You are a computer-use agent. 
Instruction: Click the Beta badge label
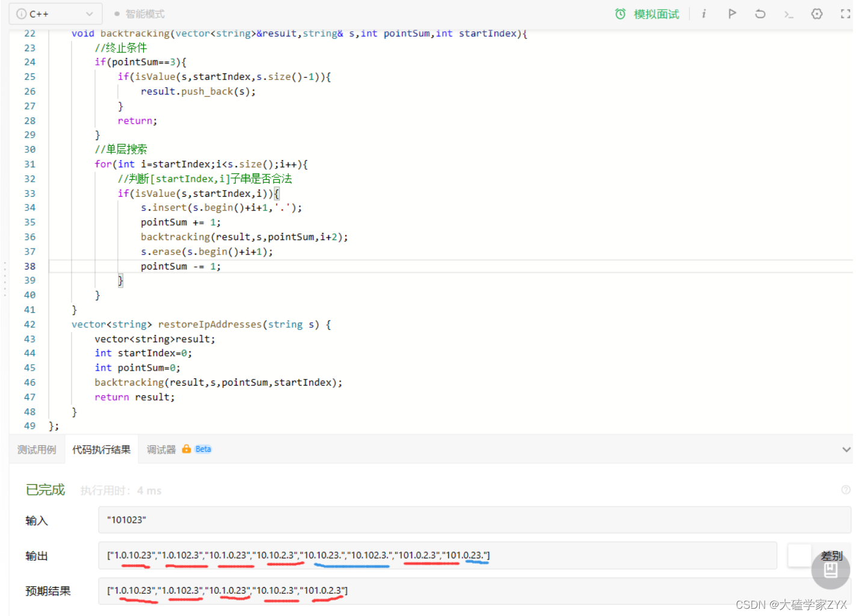click(203, 449)
